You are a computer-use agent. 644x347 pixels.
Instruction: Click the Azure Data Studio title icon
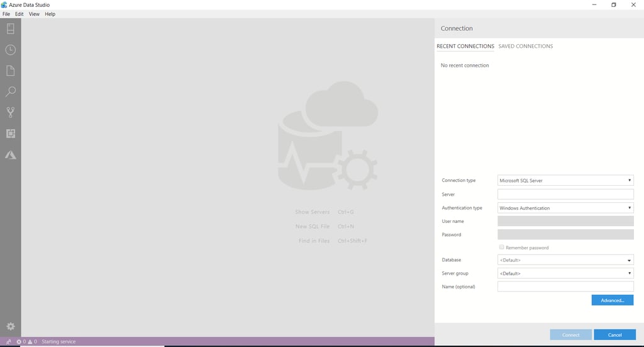(4, 5)
